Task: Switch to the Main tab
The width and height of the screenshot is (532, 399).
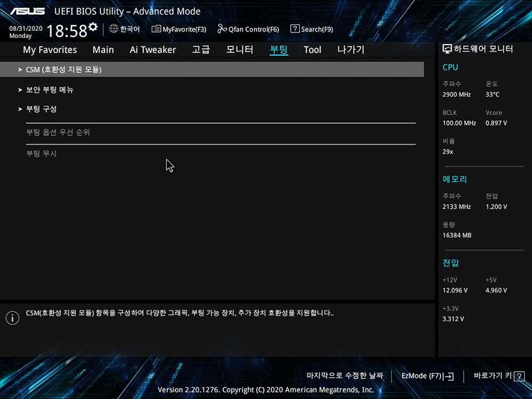Action: [103, 50]
